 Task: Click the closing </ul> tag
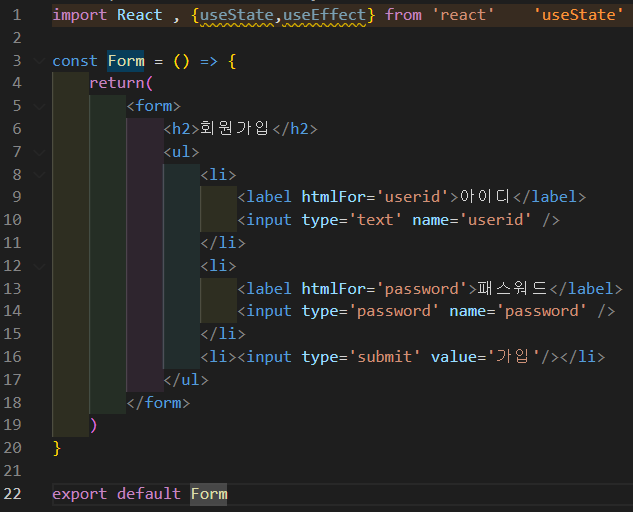(x=186, y=380)
